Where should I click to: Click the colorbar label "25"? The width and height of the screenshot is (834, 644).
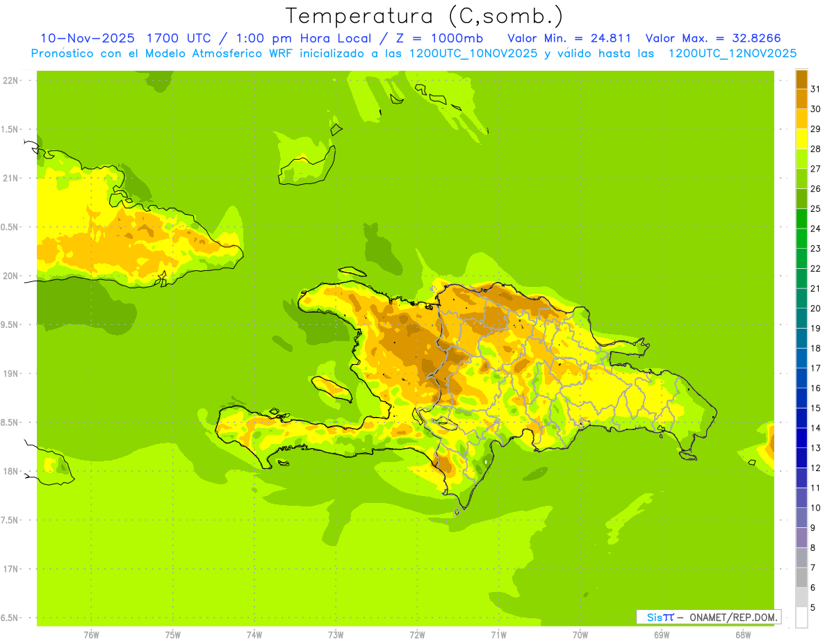click(815, 208)
